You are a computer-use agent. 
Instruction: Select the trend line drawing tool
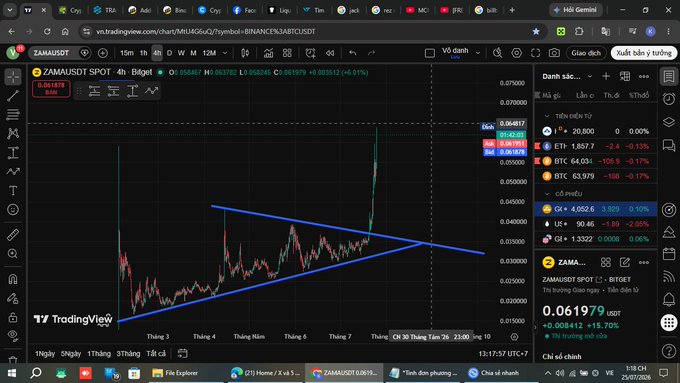(13, 96)
